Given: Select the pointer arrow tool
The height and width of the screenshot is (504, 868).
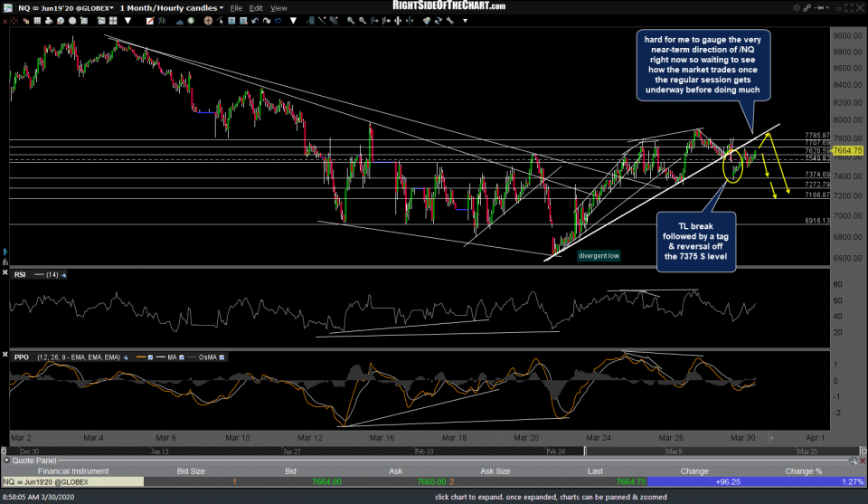Looking at the screenshot, I should click(220, 21).
